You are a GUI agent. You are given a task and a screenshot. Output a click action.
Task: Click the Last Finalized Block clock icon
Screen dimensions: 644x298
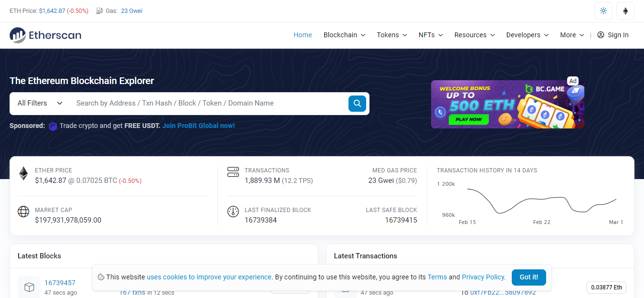click(233, 212)
